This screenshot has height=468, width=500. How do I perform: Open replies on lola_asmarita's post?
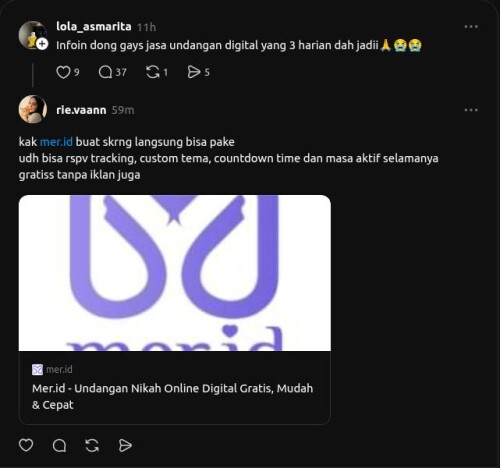105,72
